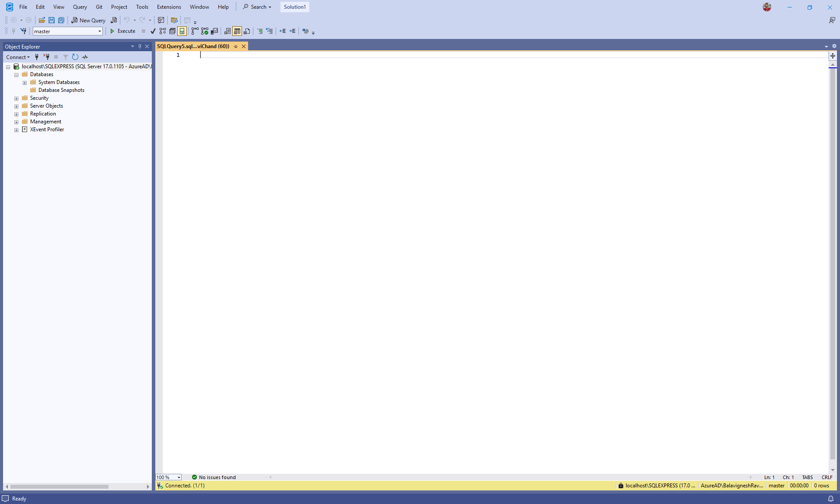Close the SQLQuery5 tab
The height and width of the screenshot is (504, 840).
click(244, 46)
